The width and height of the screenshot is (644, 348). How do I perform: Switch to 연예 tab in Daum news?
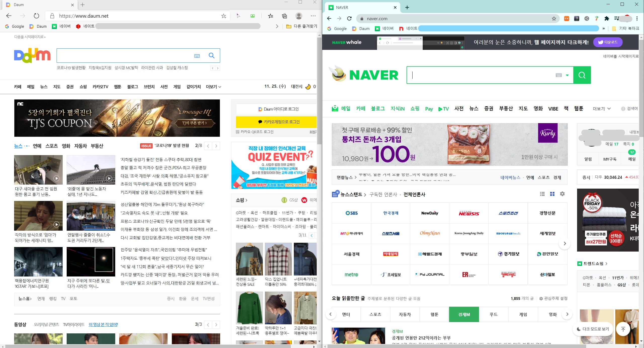[37, 146]
